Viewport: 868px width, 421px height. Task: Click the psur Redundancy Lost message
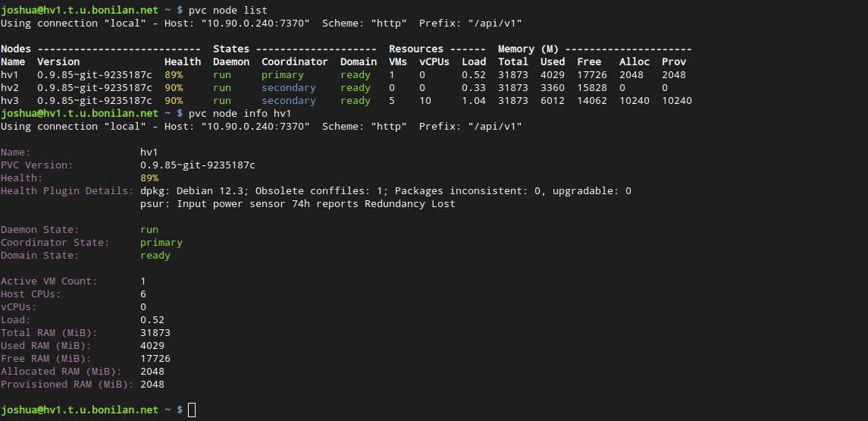coord(298,203)
